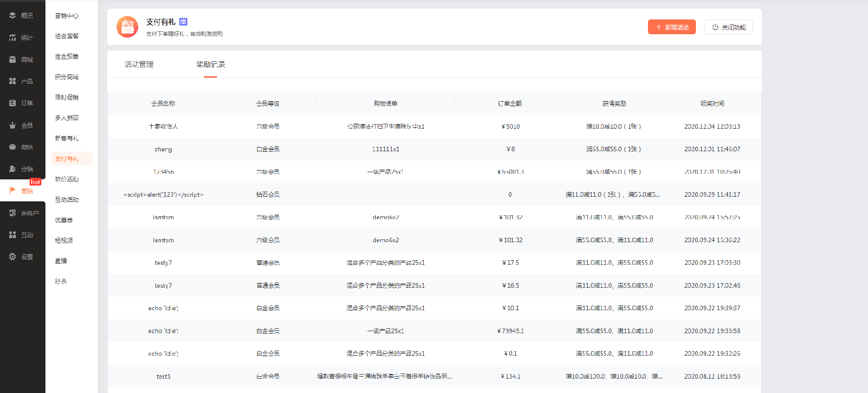
Task: Click the 新增活动 button
Action: (672, 27)
